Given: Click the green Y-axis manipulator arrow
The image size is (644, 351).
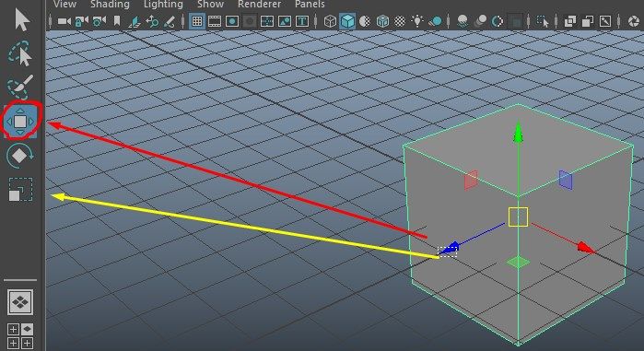Looking at the screenshot, I should pyautogui.click(x=519, y=132).
